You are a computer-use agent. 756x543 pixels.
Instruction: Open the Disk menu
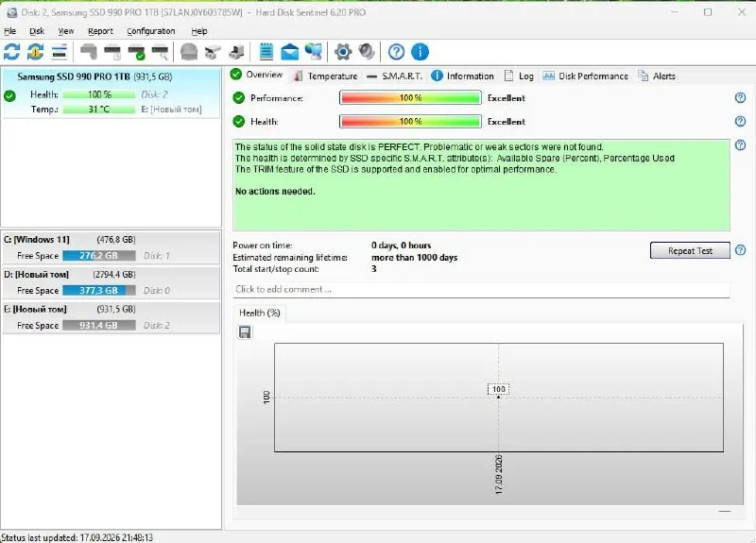coord(37,31)
